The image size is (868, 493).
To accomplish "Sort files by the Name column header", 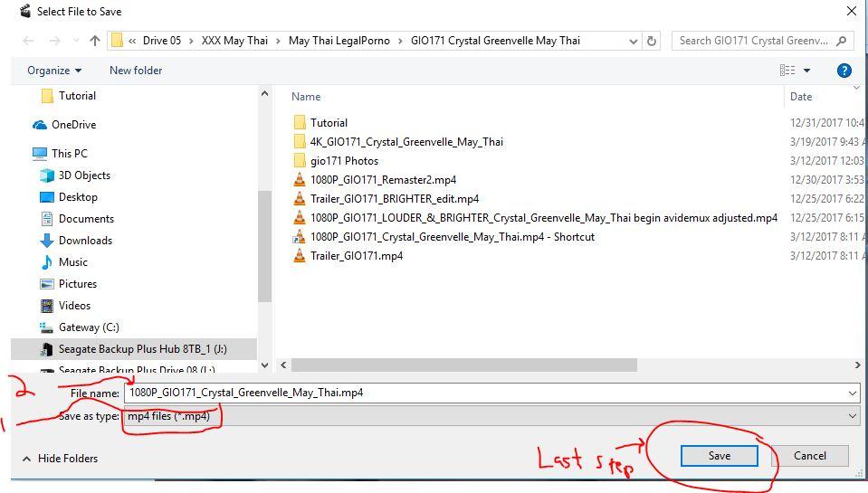I will point(307,97).
